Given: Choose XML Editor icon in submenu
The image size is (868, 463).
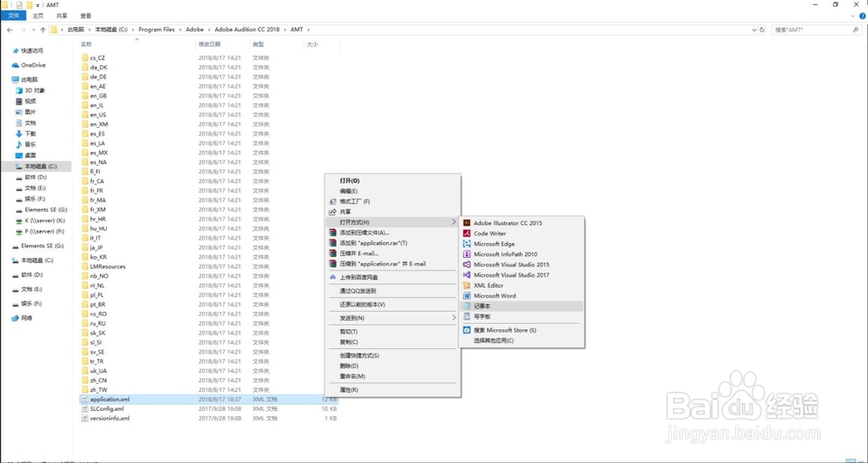Looking at the screenshot, I should click(x=467, y=285).
